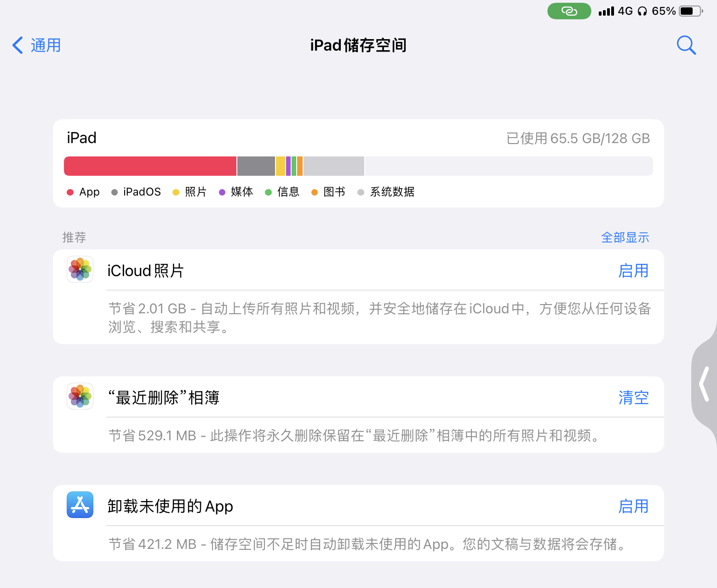Tap the Photos icon beside iCloud 照片
Screen dimensions: 717x588
pos(80,269)
